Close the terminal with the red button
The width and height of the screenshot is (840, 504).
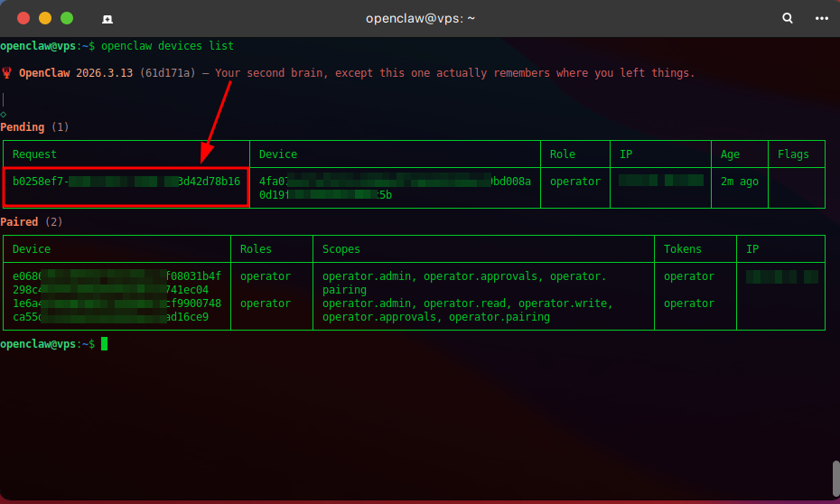pos(23,18)
